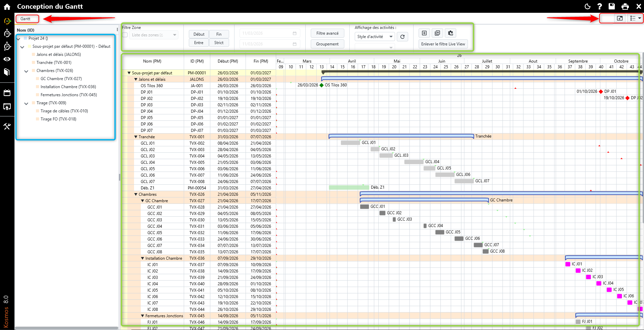Screen dimensions: 644x330
Task: Open the eye view icon in sidebar
Action: pyautogui.click(x=7, y=59)
